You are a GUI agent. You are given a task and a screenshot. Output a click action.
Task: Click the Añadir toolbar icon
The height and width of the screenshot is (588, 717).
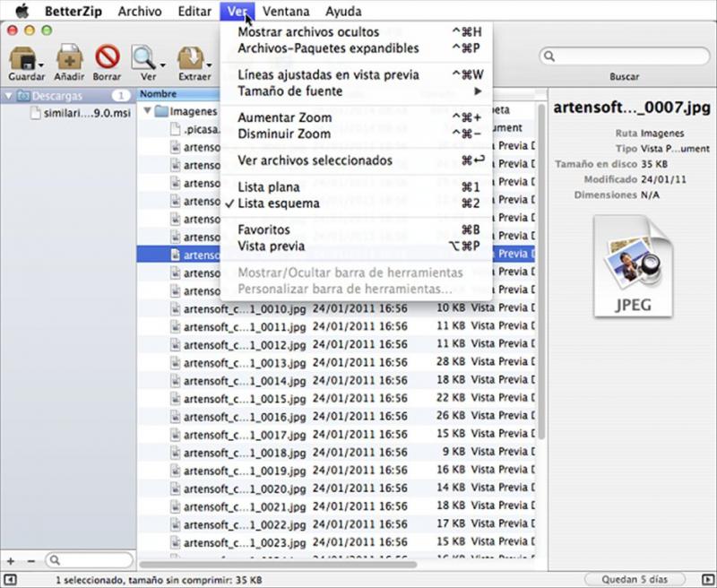70,57
